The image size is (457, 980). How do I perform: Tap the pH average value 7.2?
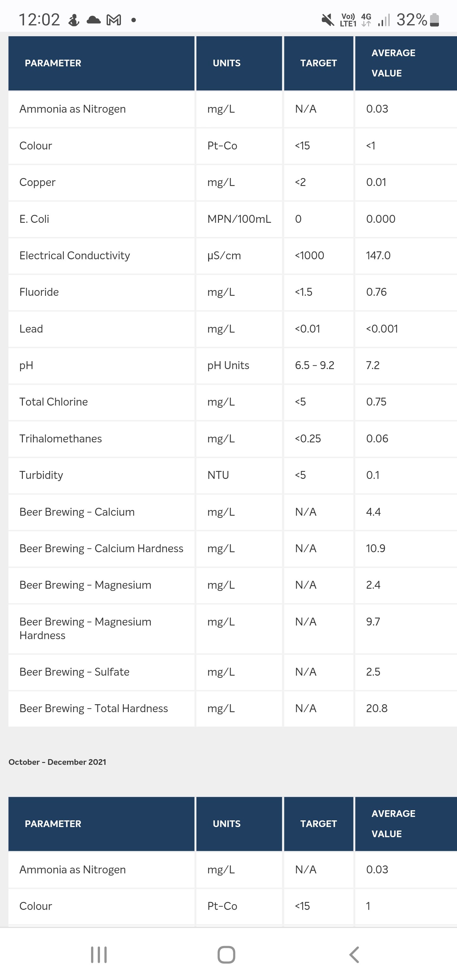373,365
